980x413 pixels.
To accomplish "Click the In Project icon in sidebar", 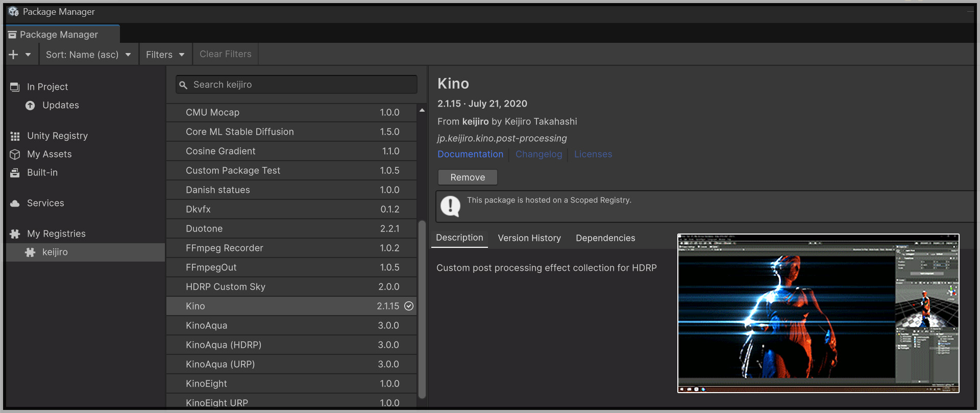I will pyautogui.click(x=15, y=87).
